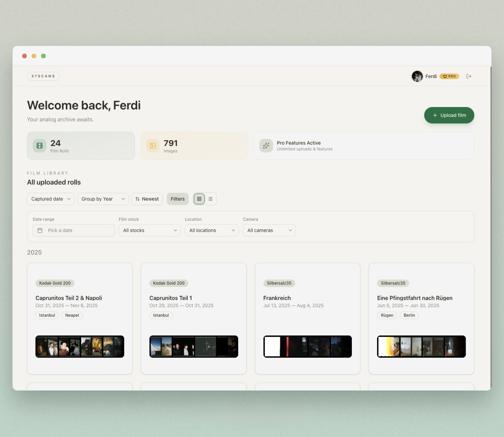The width and height of the screenshot is (504, 437).
Task: Open the All stocks dropdown
Action: coord(149,230)
